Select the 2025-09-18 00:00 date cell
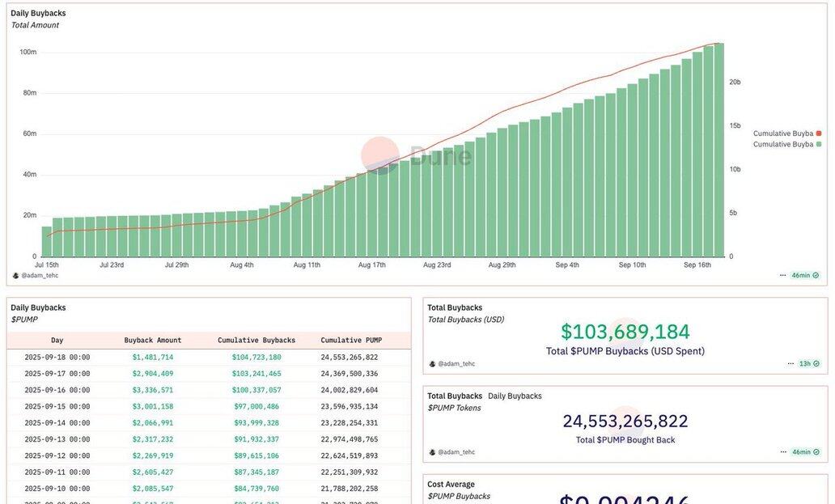 [x=57, y=357]
